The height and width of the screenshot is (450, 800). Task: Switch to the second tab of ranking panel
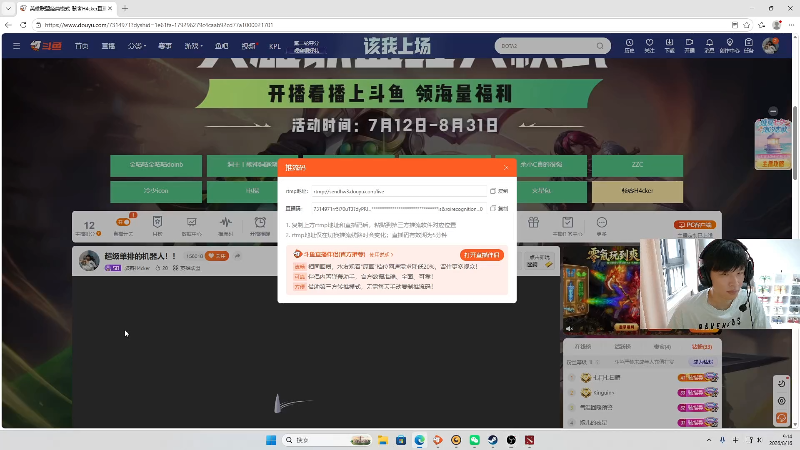tap(622, 346)
